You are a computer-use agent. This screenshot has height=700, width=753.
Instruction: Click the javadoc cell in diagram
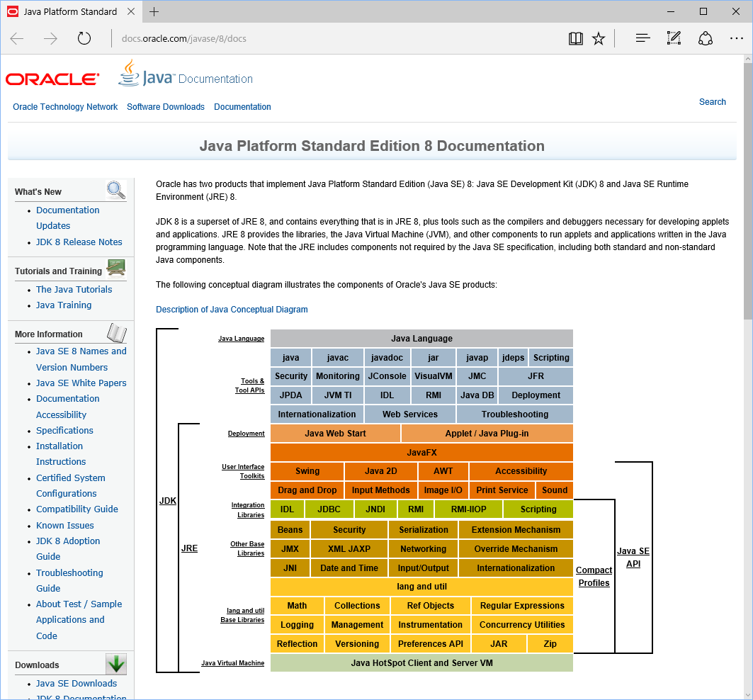pos(387,358)
